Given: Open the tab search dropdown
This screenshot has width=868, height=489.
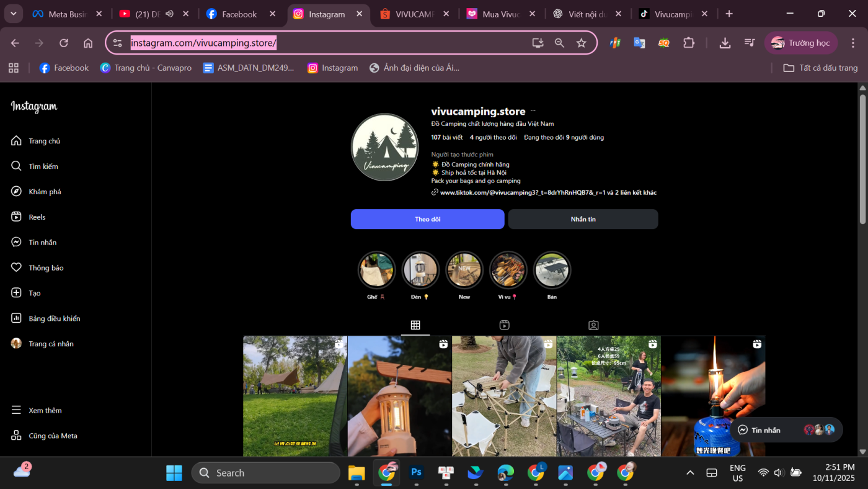Looking at the screenshot, I should [x=13, y=14].
